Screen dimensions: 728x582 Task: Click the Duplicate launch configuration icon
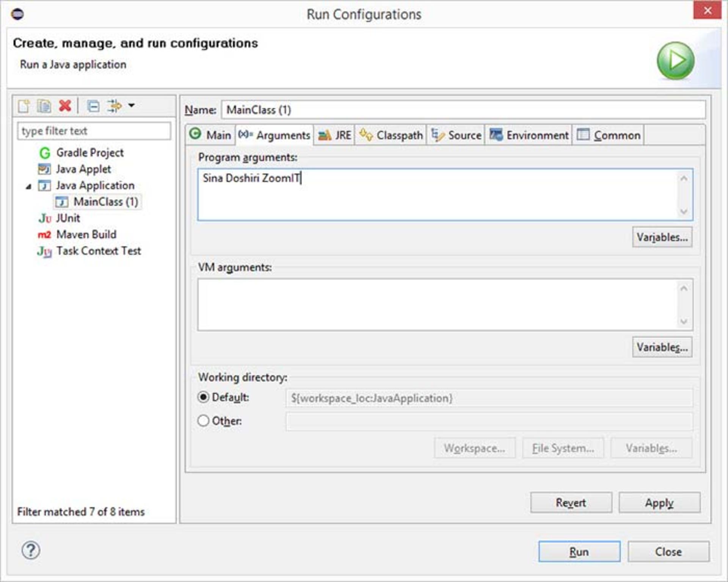(44, 106)
